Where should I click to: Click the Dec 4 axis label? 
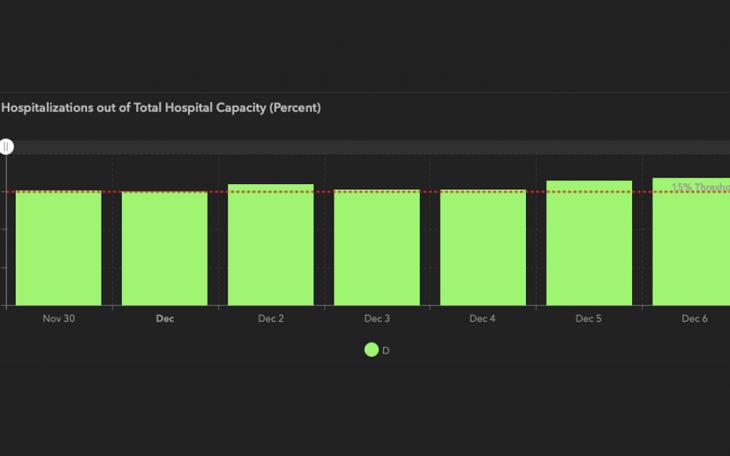[483, 319]
